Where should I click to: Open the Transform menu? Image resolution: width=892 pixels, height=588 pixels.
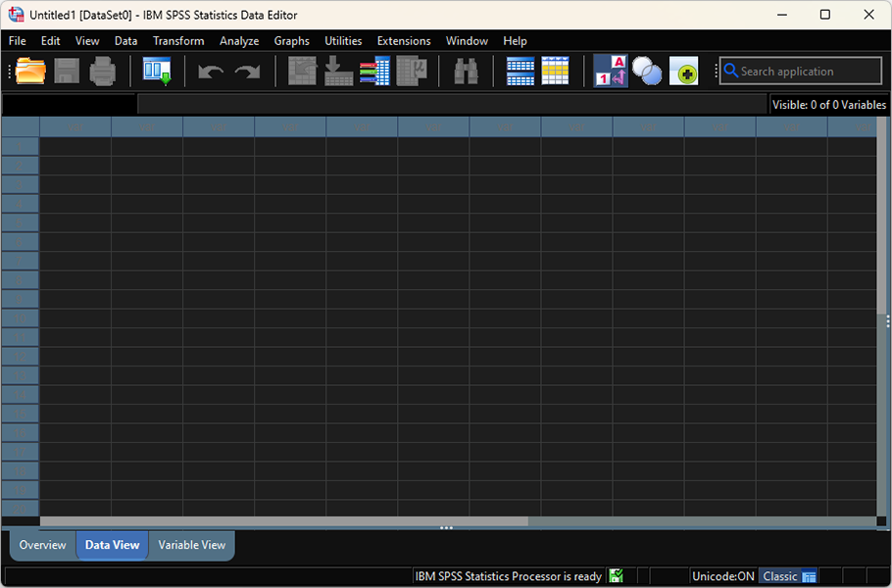click(x=177, y=41)
